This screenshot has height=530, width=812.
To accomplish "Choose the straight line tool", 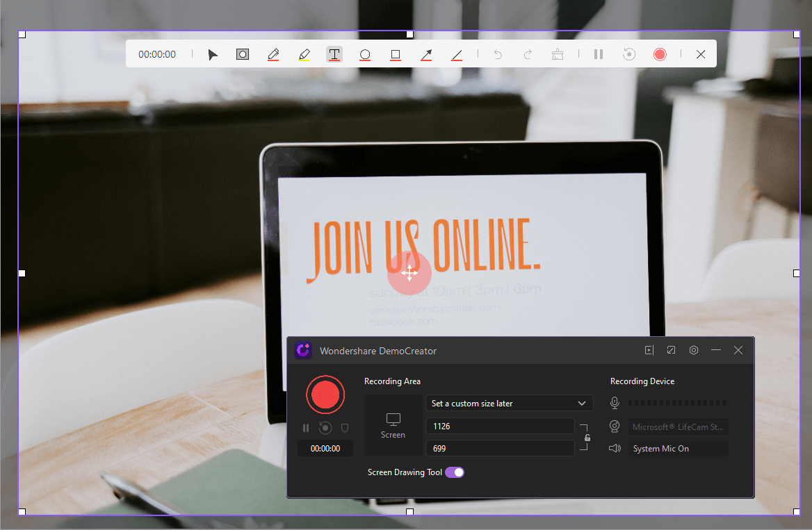I will point(457,54).
